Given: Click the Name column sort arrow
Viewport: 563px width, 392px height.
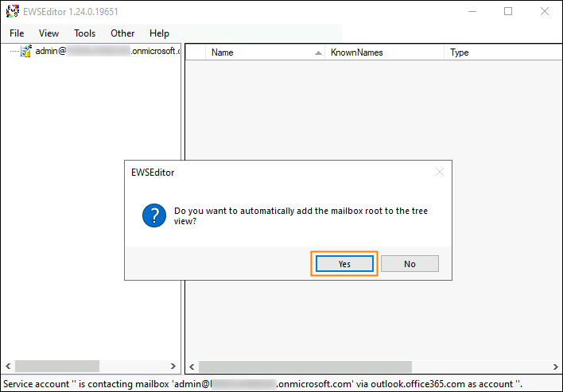Looking at the screenshot, I should (318, 52).
